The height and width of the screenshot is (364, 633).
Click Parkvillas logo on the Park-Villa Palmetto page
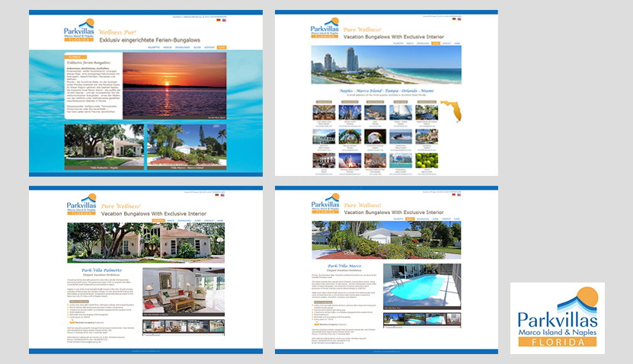(x=81, y=206)
